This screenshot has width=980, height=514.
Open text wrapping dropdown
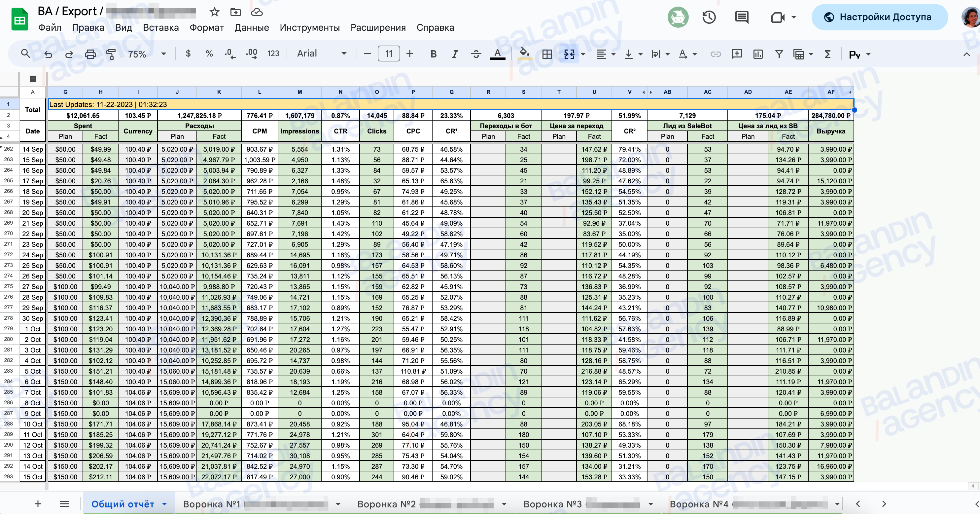[660, 54]
